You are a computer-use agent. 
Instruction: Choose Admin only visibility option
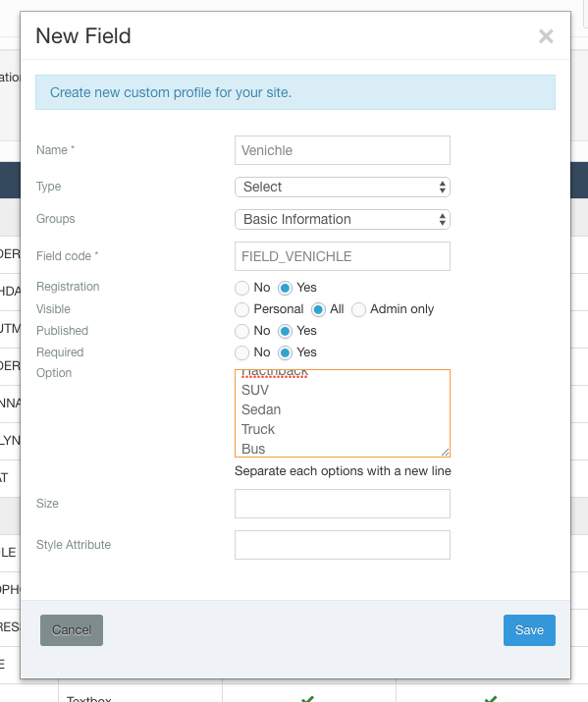click(358, 309)
